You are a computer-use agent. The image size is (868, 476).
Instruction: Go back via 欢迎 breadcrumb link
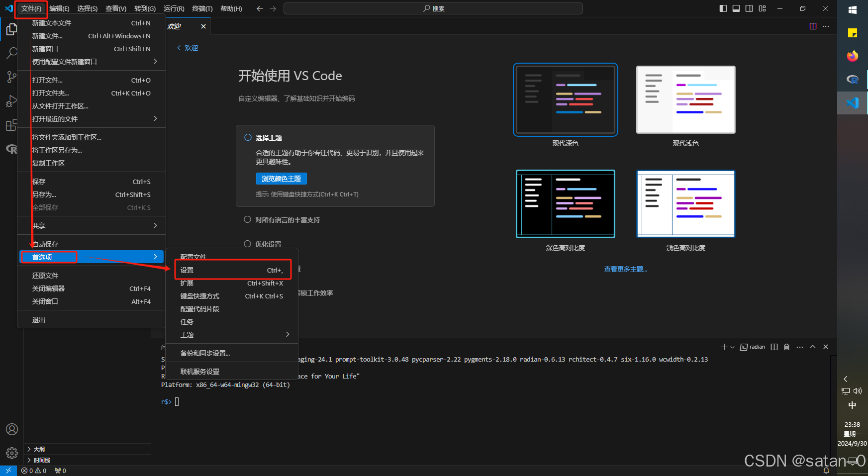[188, 48]
